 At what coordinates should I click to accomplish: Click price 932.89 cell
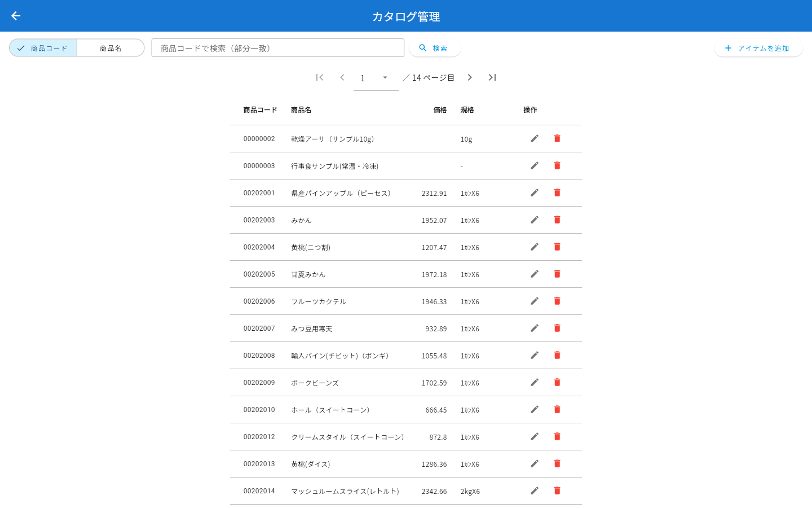click(x=436, y=329)
